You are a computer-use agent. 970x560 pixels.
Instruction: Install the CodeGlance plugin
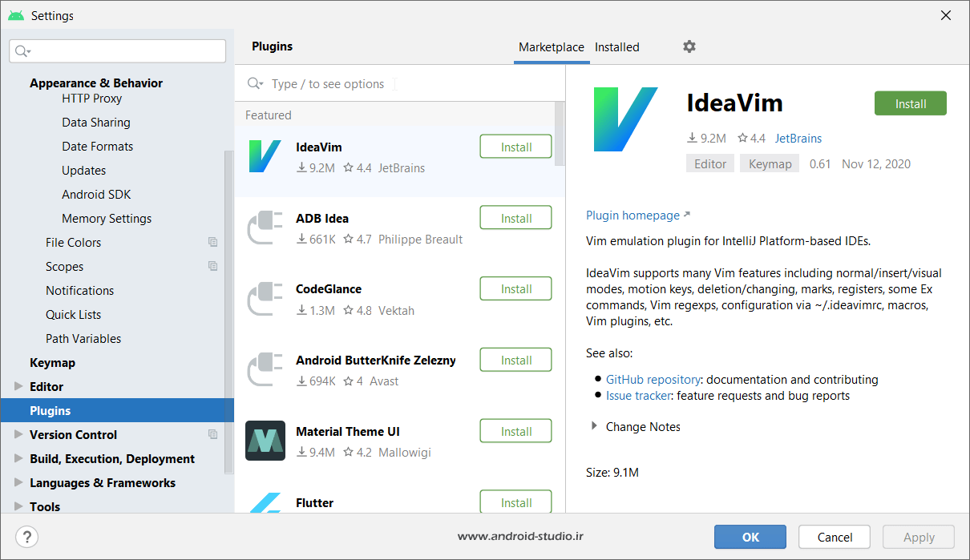(516, 289)
